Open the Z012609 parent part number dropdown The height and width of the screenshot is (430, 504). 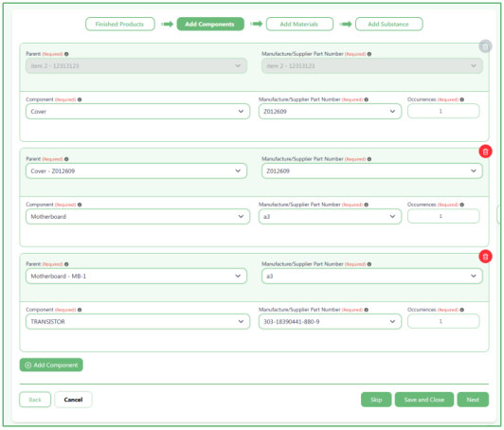372,171
